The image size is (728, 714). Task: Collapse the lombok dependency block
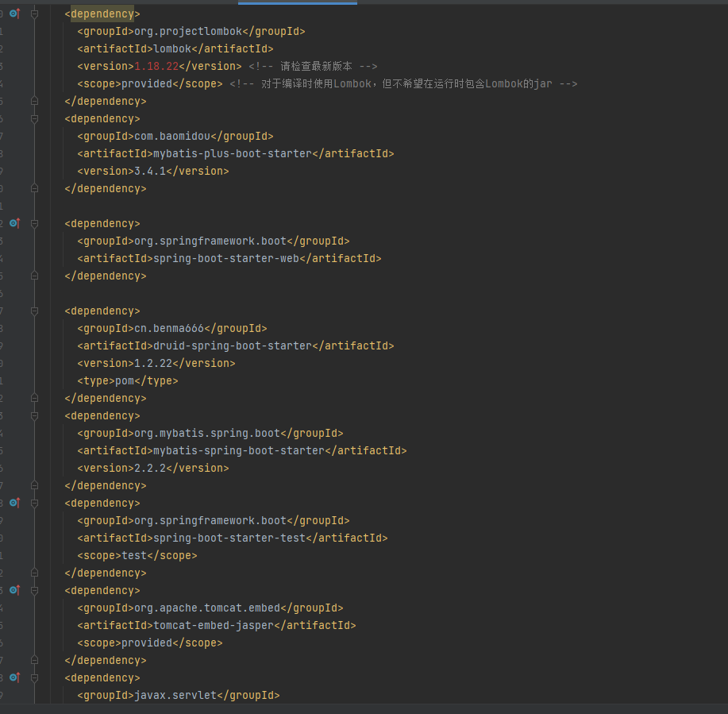pos(34,14)
